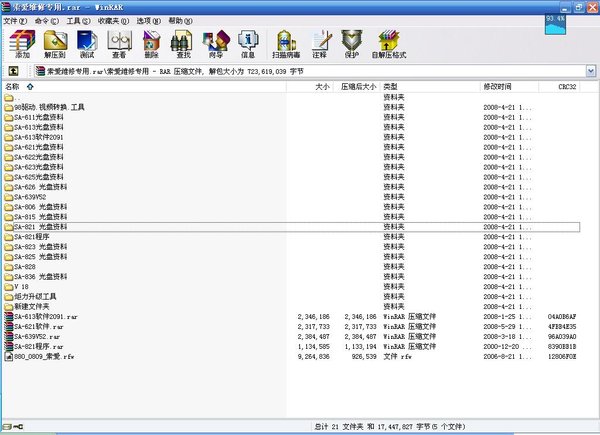
Task: Open the 命令(C) menu
Action: [x=47, y=21]
